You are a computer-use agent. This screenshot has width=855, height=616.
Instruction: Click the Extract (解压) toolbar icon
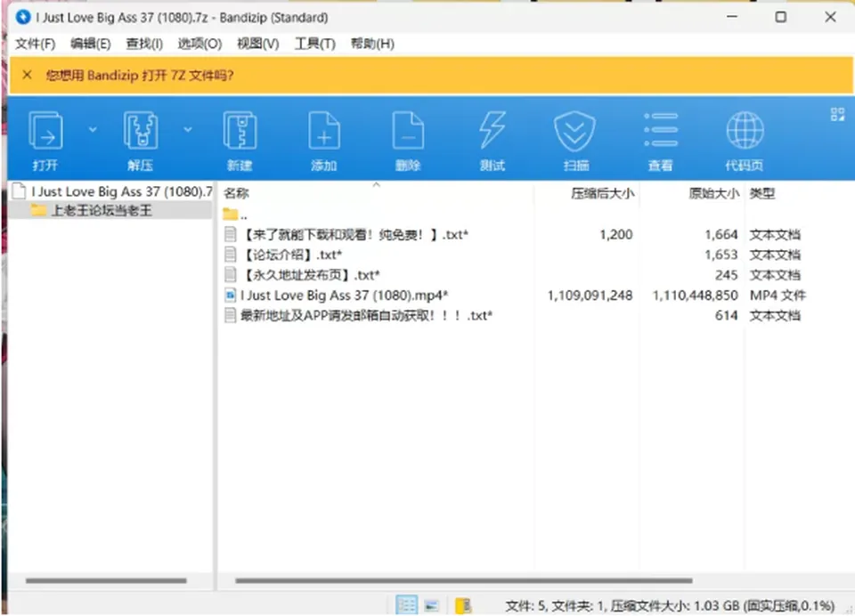click(x=140, y=131)
